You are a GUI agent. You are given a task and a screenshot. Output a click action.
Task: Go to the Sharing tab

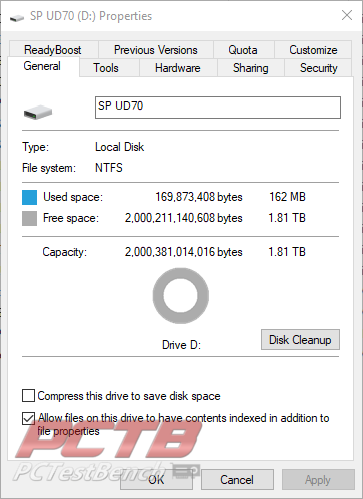(251, 68)
